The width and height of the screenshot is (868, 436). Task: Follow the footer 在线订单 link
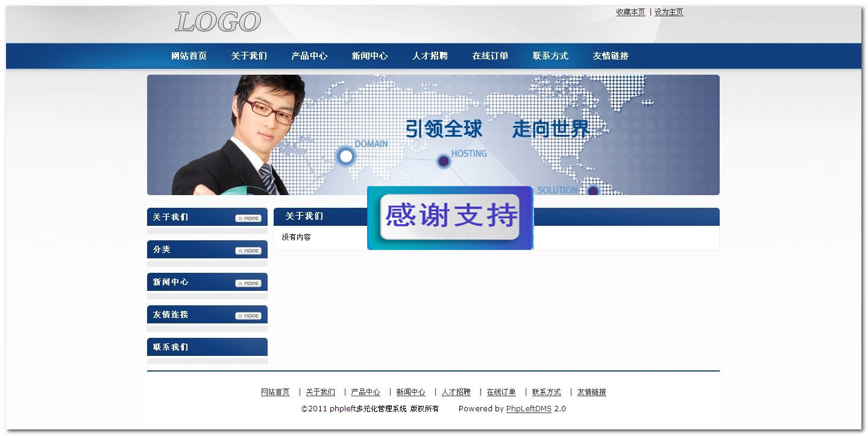click(x=502, y=392)
